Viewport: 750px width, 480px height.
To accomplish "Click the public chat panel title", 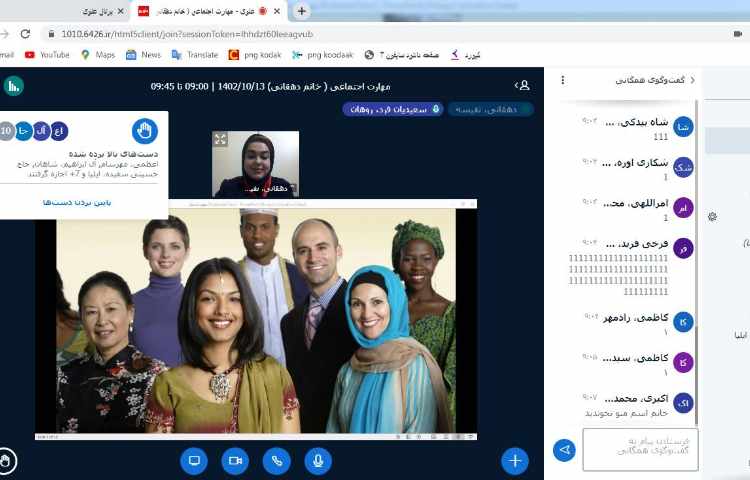I will click(650, 80).
